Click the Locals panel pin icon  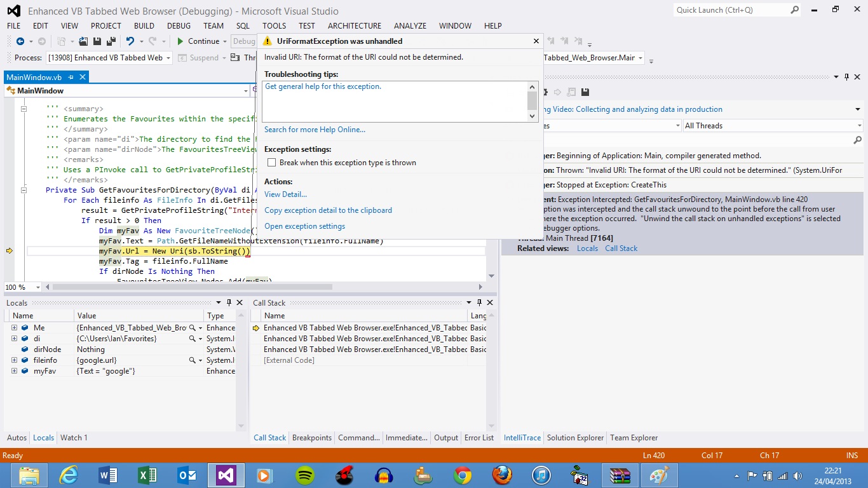[229, 303]
